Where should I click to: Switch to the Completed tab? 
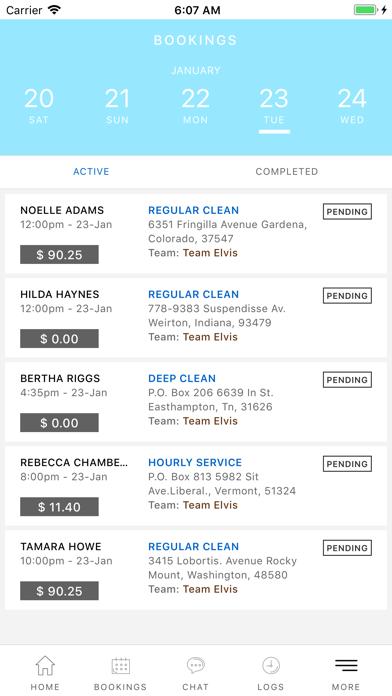[287, 172]
